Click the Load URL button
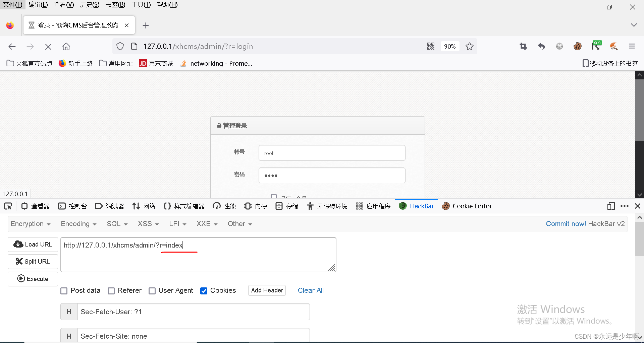Image resolution: width=644 pixels, height=343 pixels. tap(33, 245)
